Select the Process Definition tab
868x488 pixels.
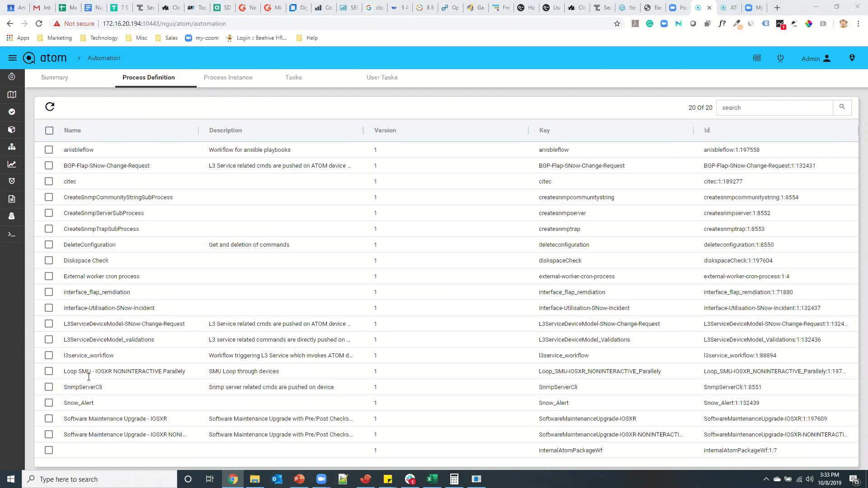coord(149,77)
